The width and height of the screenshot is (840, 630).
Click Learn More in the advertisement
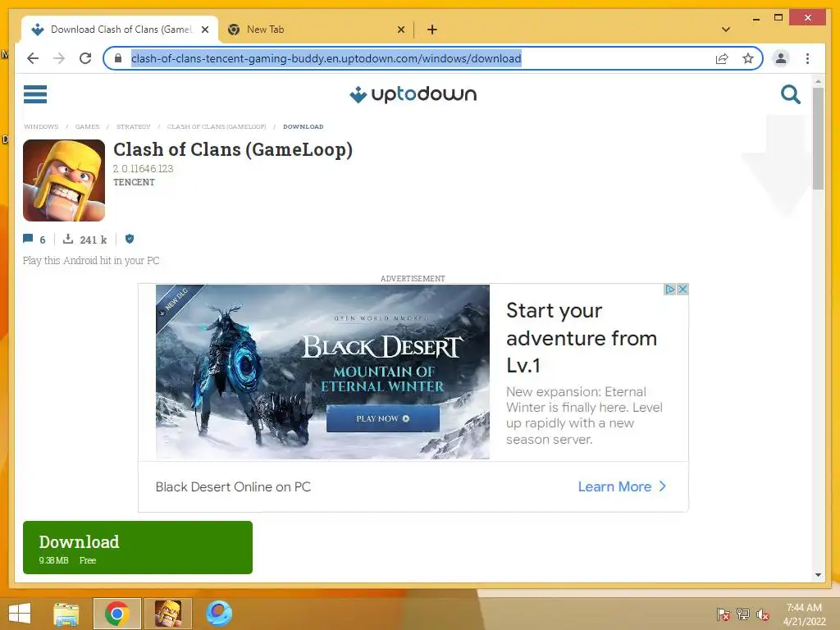pos(622,486)
